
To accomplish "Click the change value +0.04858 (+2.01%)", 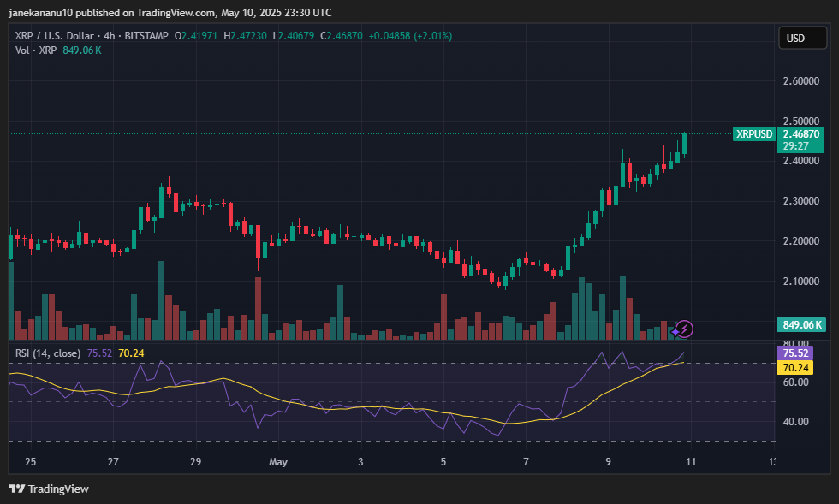I will (410, 36).
